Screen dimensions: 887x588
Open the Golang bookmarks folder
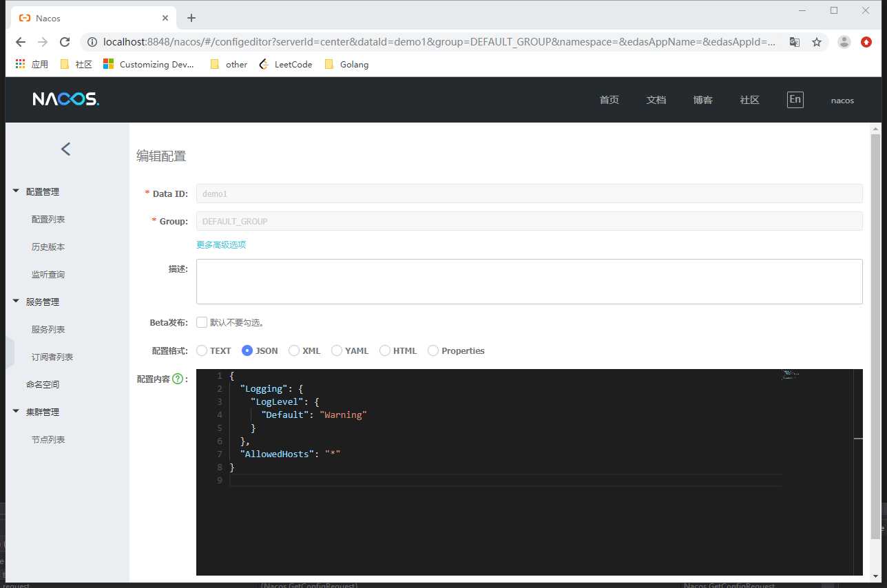click(x=346, y=64)
